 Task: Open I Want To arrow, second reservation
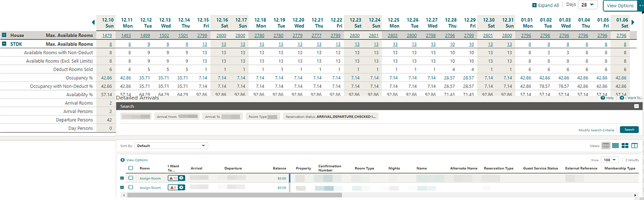pyautogui.click(x=182, y=188)
